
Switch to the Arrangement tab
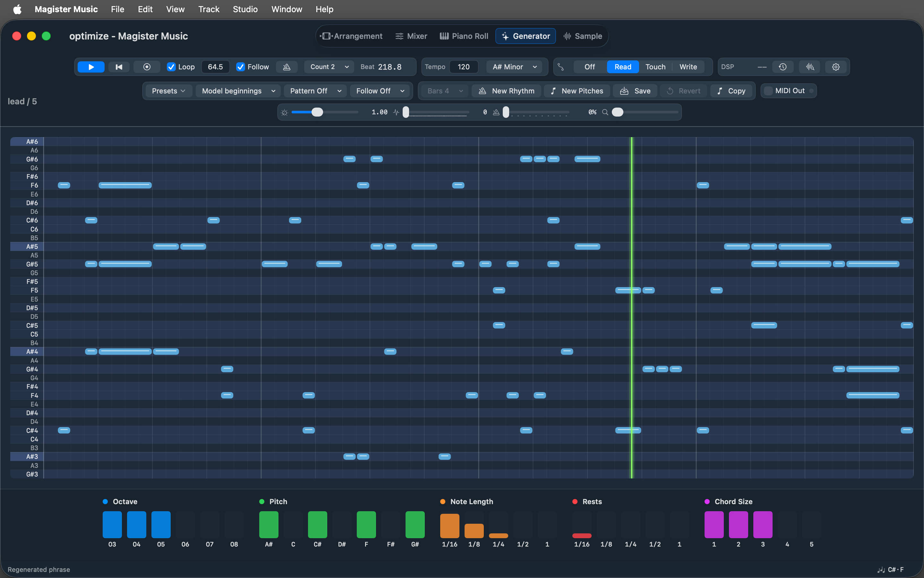(351, 36)
